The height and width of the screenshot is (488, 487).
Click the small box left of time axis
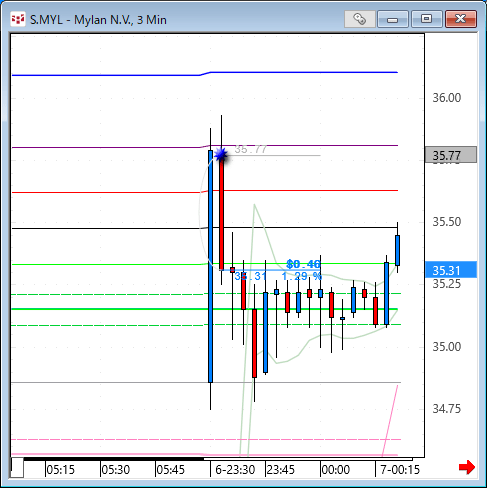pyautogui.click(x=17, y=467)
